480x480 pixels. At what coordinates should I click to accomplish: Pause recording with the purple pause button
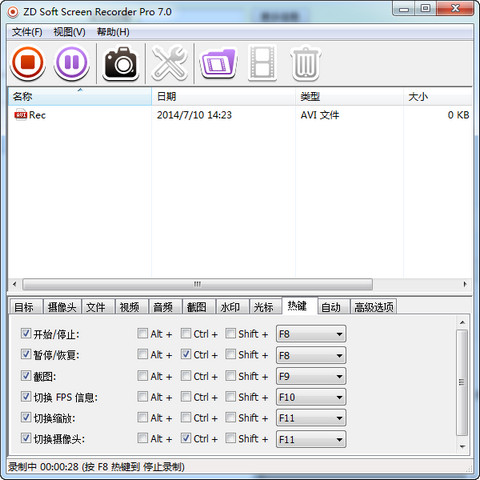click(x=72, y=62)
